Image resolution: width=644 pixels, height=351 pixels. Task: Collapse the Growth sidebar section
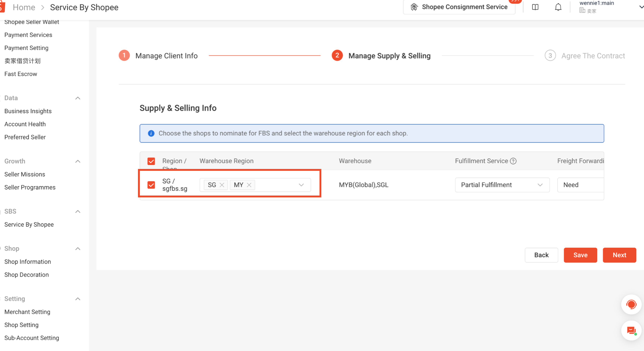click(78, 161)
